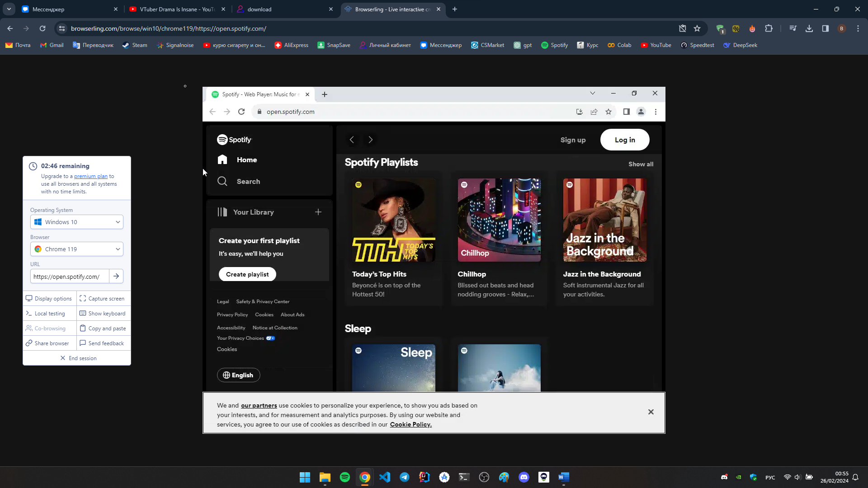Click the outer Chrome bookmark star icon
Viewport: 868px width, 488px height.
click(697, 28)
